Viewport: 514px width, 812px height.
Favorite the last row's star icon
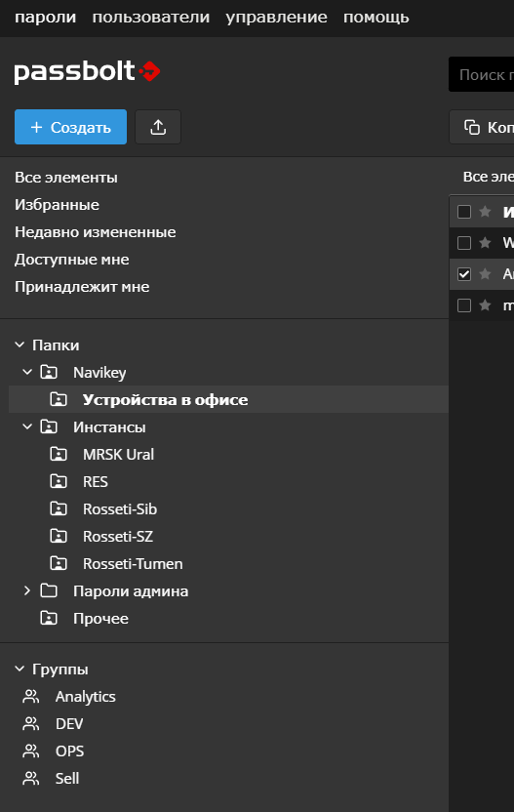(x=485, y=305)
